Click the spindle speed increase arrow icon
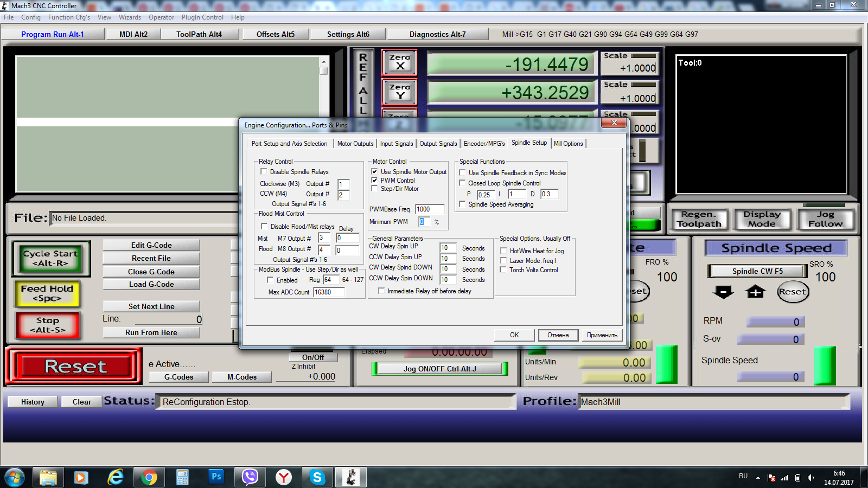Viewport: 868px width, 488px height. pos(755,292)
